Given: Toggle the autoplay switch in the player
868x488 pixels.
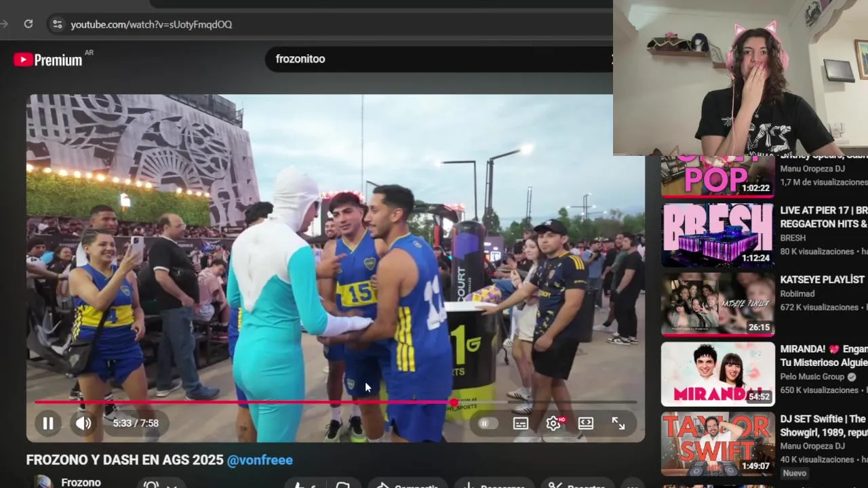Looking at the screenshot, I should tap(488, 424).
